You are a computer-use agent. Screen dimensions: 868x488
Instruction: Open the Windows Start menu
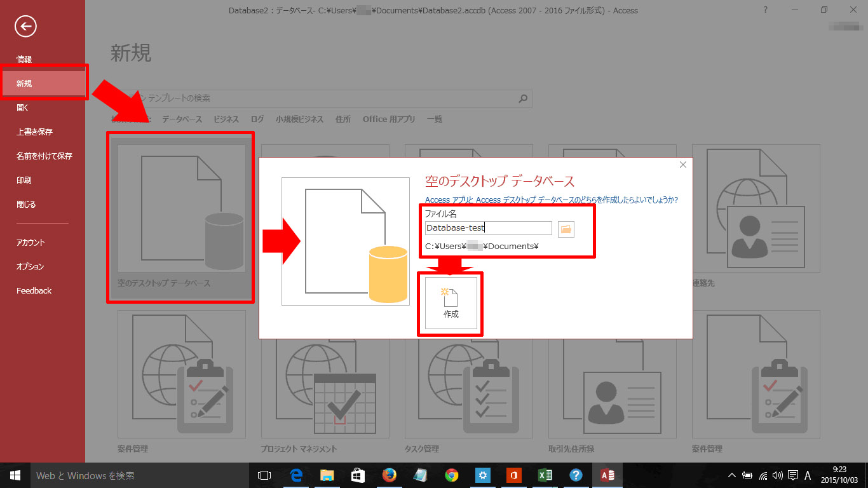tap(15, 475)
